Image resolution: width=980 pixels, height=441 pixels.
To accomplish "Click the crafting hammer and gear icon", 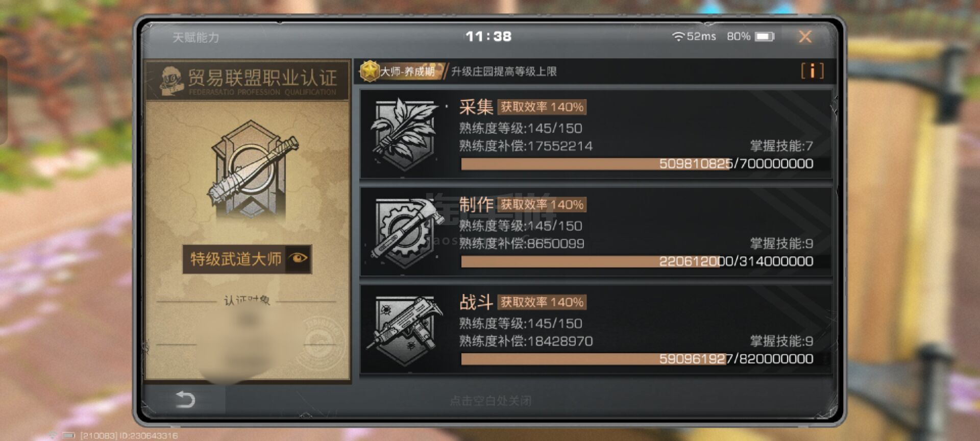I will pyautogui.click(x=406, y=232).
